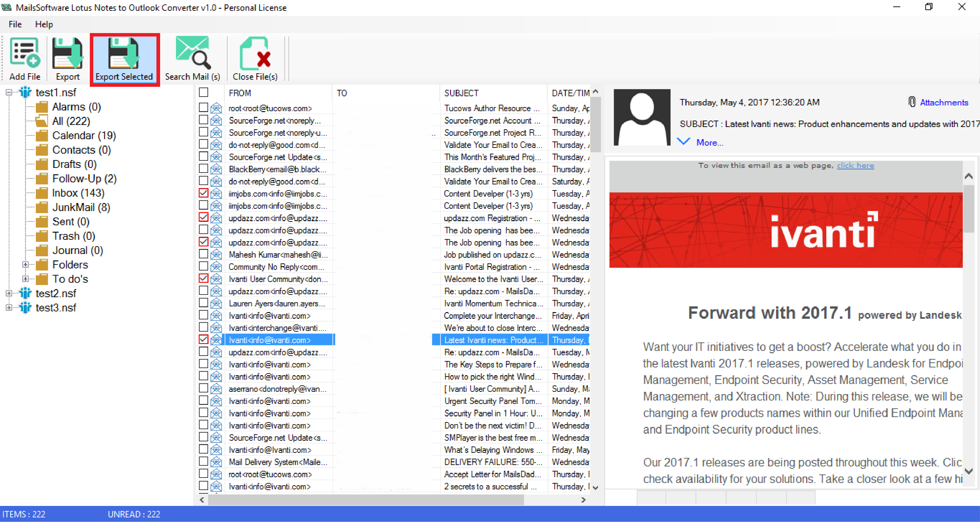
Task: Open the Help menu
Action: [44, 24]
